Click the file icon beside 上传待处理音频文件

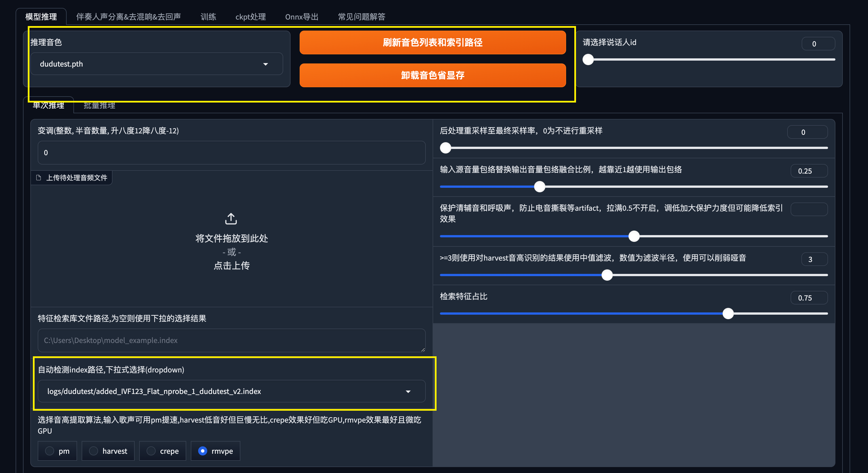pos(39,178)
